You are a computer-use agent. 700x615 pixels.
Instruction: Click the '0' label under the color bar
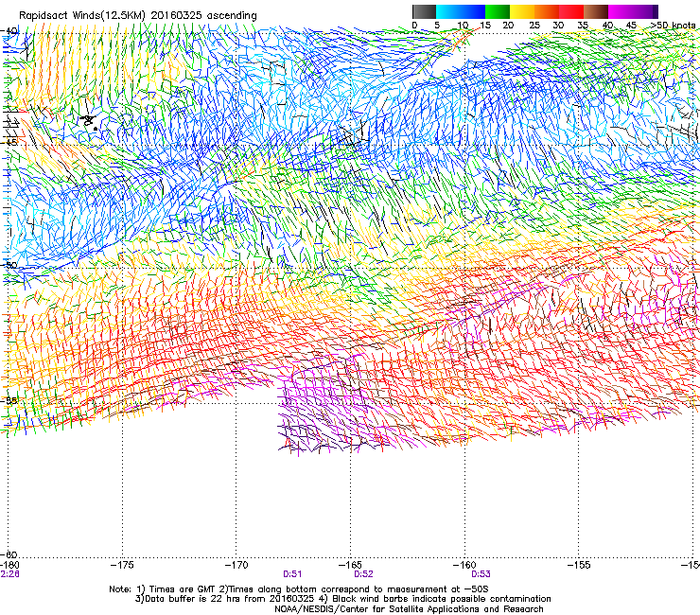[414, 26]
